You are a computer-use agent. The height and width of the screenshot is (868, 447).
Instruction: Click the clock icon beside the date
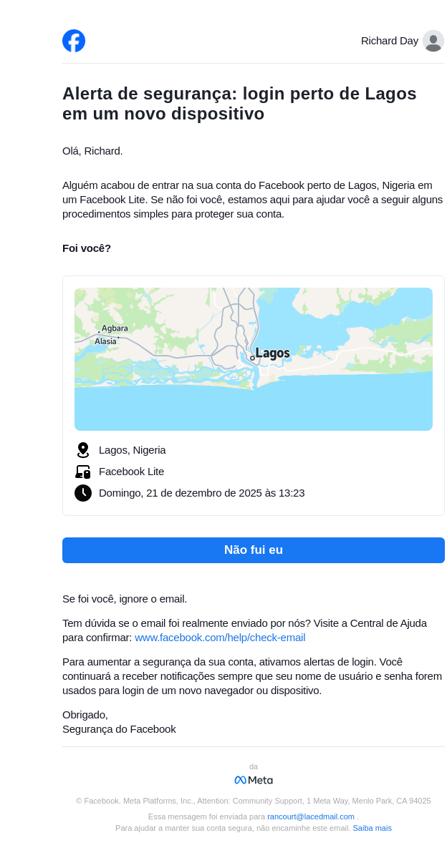coord(83,493)
